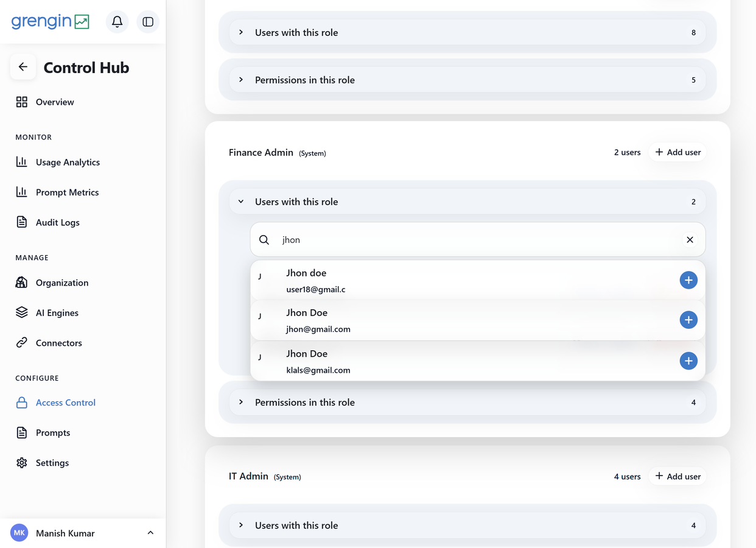Select Jhon Doe jhon@gmail.com result
The height and width of the screenshot is (548, 756).
[478, 320]
